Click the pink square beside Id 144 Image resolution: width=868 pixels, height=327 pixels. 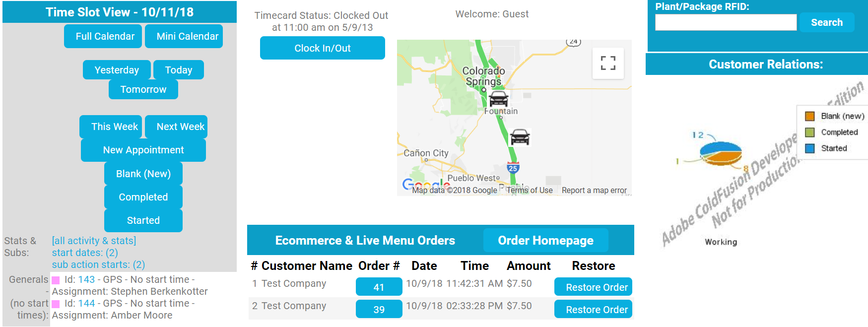click(x=56, y=304)
